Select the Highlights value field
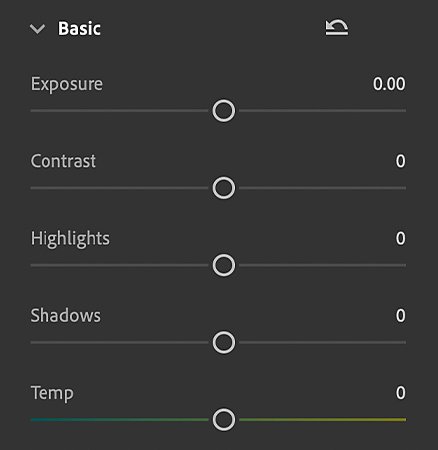The width and height of the screenshot is (438, 450). pyautogui.click(x=401, y=239)
